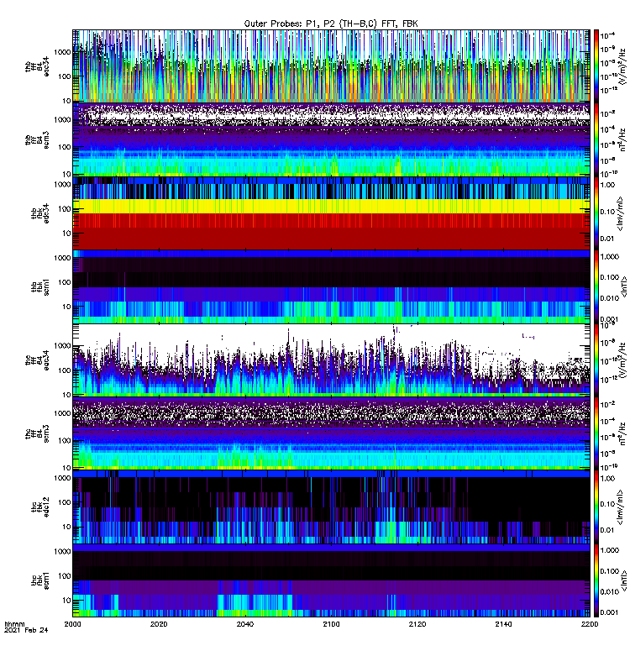Click the '100' y-axis tick of the thb fbk scm1 panel
Image resolution: width=630 pixels, height=672 pixels.
(66, 282)
